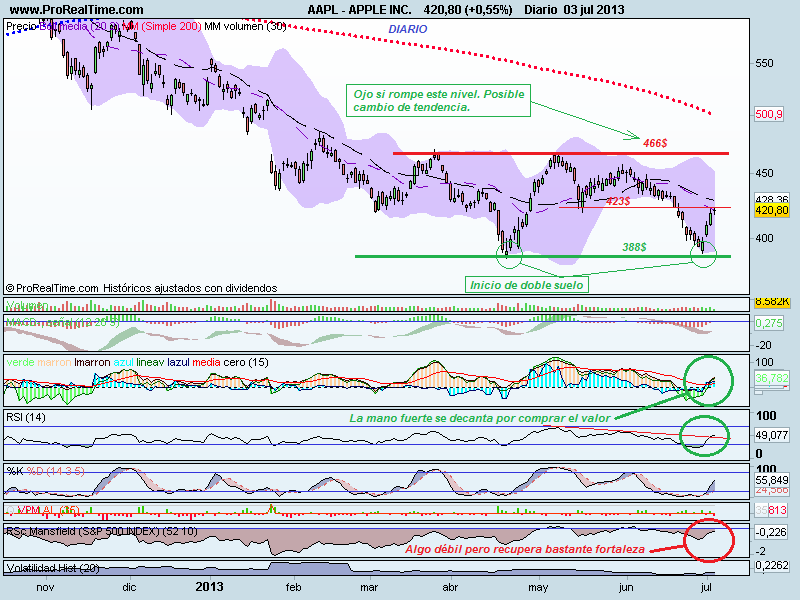Click the 'mar' time axis label
The image size is (800, 600).
tap(369, 587)
